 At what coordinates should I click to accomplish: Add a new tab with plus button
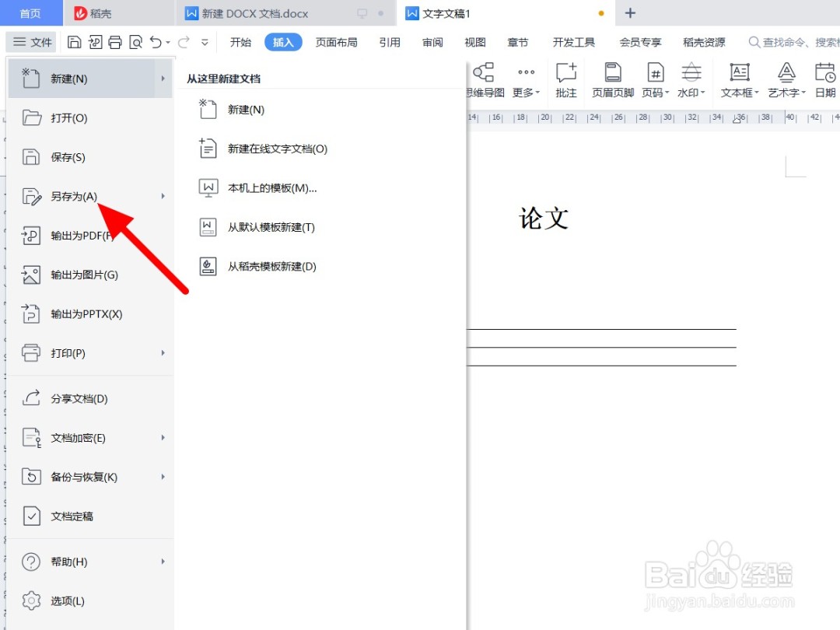pos(630,13)
